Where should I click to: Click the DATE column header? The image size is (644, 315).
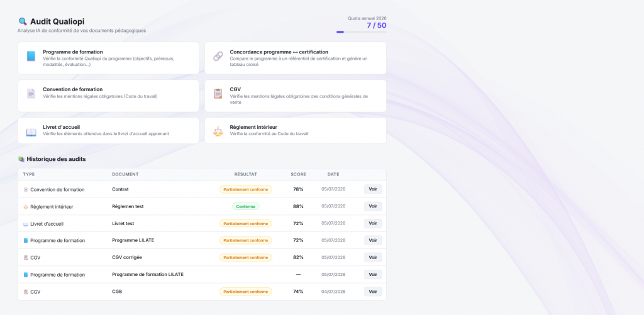tap(333, 175)
